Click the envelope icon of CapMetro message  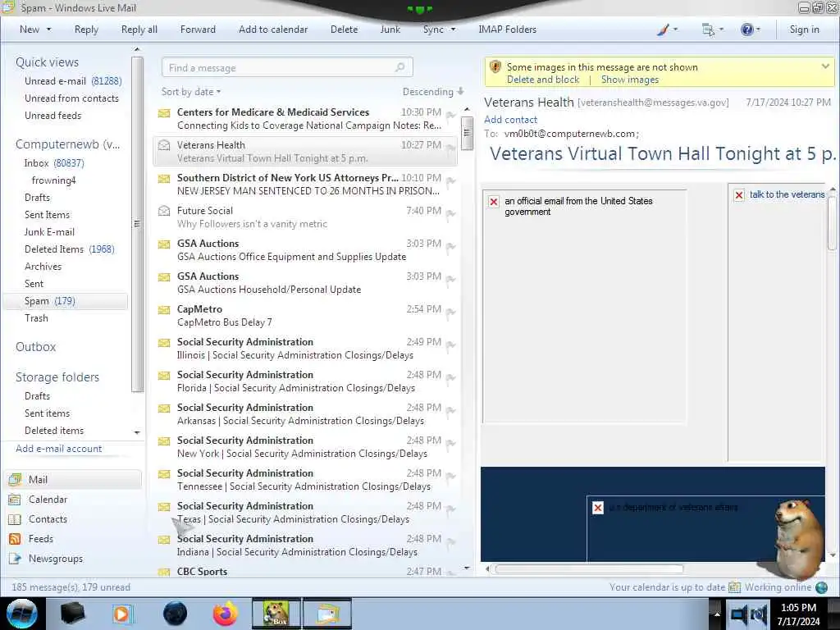(164, 310)
